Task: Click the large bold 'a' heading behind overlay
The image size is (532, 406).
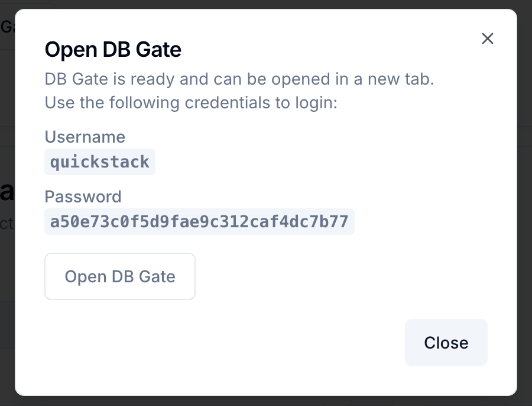Action: tap(7, 192)
